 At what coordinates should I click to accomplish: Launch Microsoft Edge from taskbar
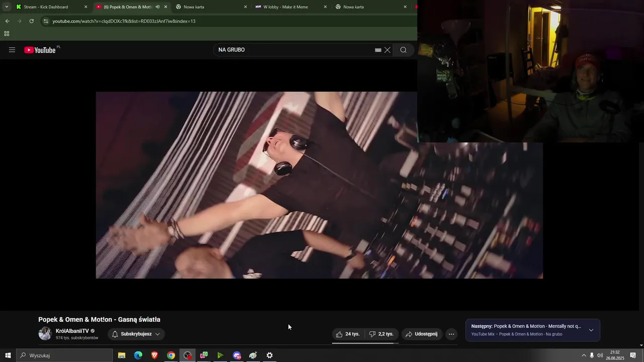138,355
